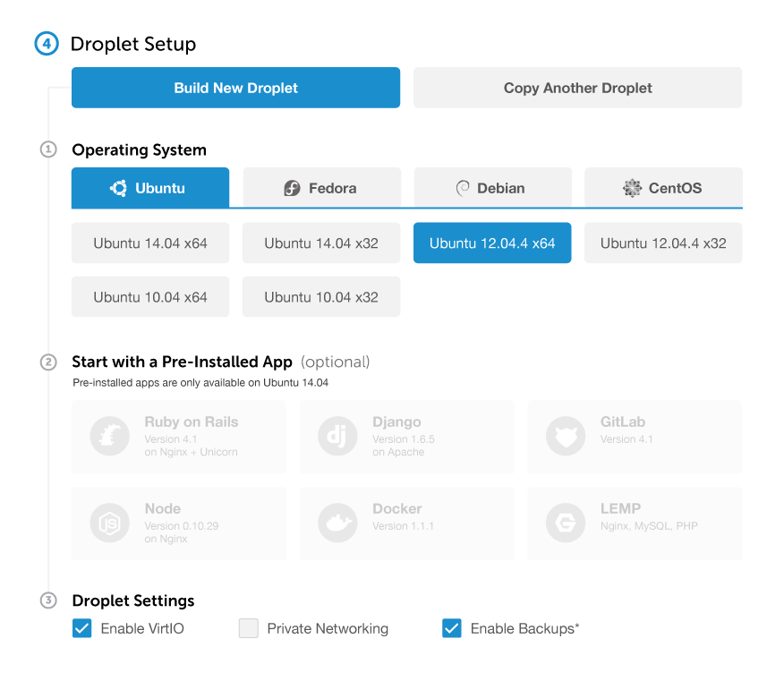Click "Nginx, MySQL, PHP" under LEMP
The height and width of the screenshot is (673, 784).
click(x=649, y=526)
